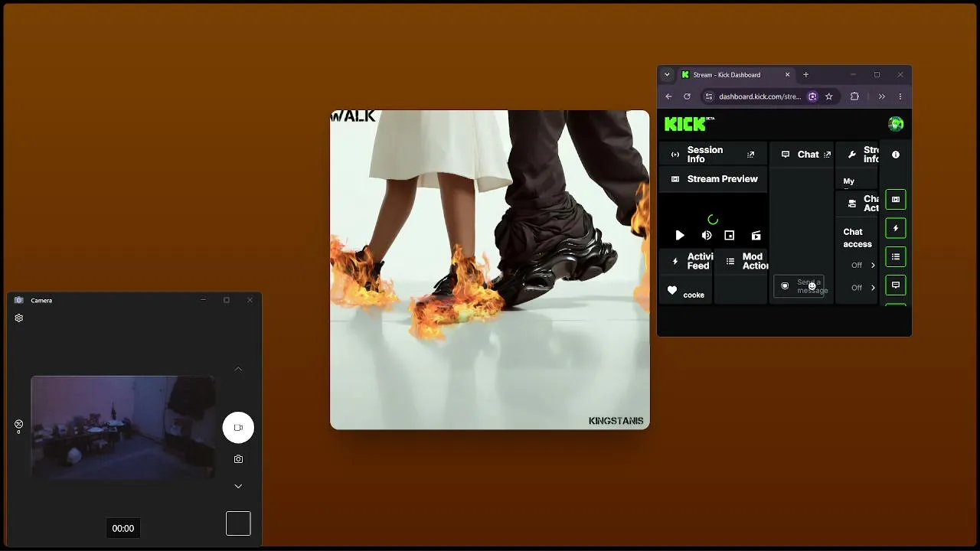
Task: Open the Camera roll thumbnail square
Action: (238, 523)
